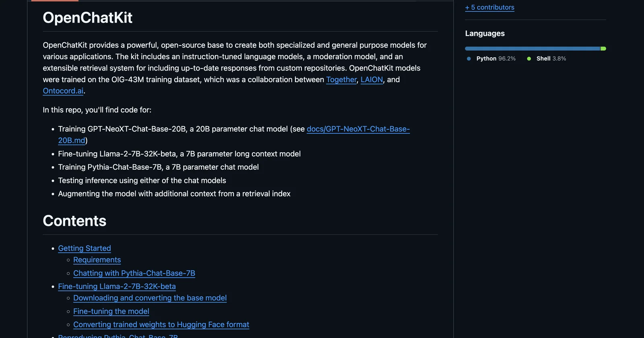Open the Ontocord.ai link
This screenshot has height=338, width=644.
point(63,91)
